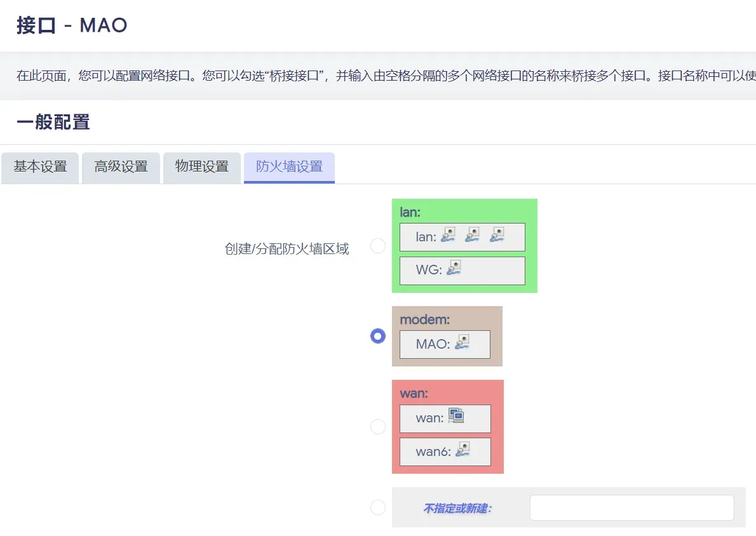The image size is (756, 536).
Task: Select the lan firewall zone radio button
Action: [378, 246]
